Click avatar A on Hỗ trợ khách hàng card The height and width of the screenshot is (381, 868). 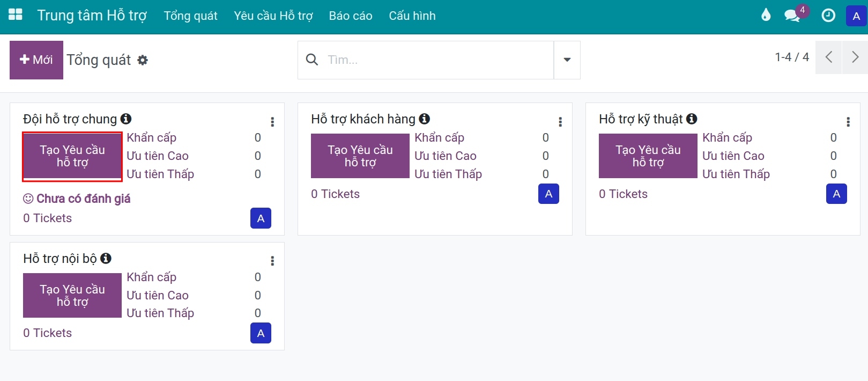(548, 194)
